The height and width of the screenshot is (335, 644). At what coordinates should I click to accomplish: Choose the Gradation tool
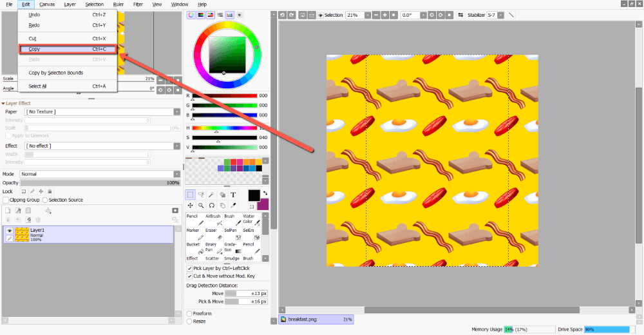click(x=233, y=248)
